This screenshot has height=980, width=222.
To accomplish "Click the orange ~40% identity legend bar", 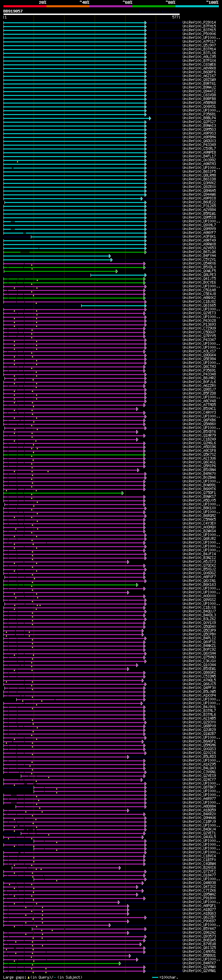I will [68, 6].
